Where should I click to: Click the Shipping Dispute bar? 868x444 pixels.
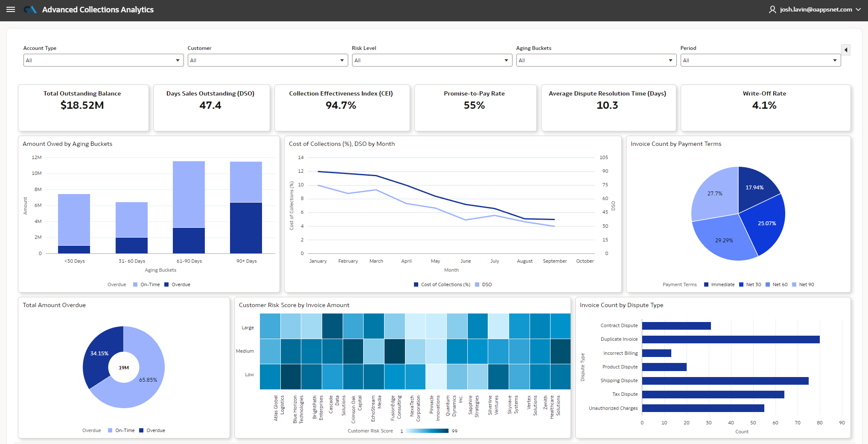click(x=725, y=381)
